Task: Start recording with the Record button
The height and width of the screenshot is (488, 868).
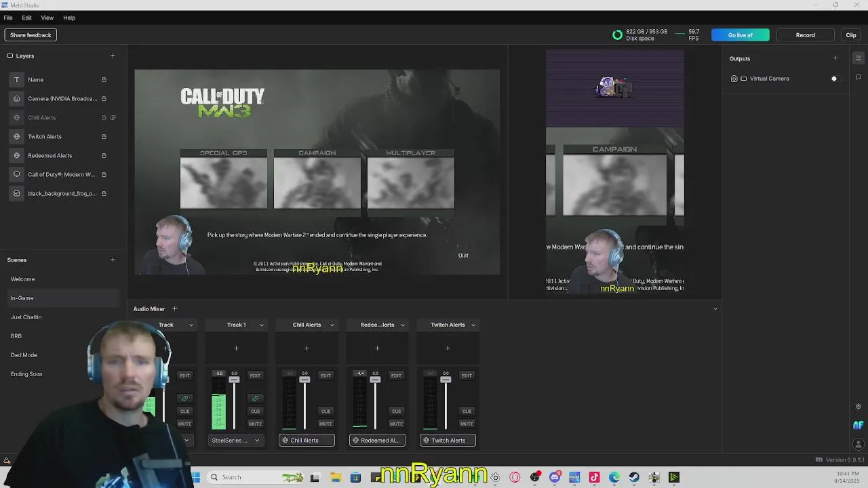Action: pos(806,35)
